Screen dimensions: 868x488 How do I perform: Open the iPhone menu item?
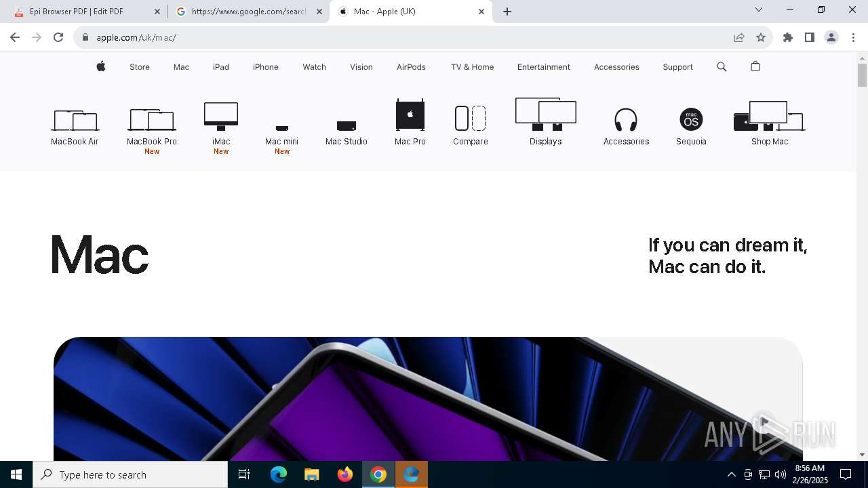pyautogui.click(x=266, y=66)
